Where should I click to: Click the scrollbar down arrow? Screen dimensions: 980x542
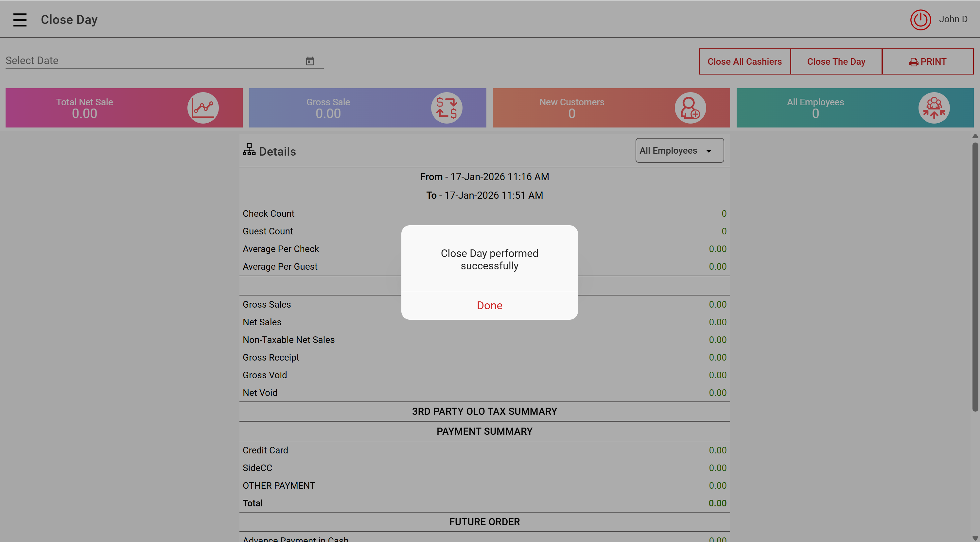[x=975, y=537]
